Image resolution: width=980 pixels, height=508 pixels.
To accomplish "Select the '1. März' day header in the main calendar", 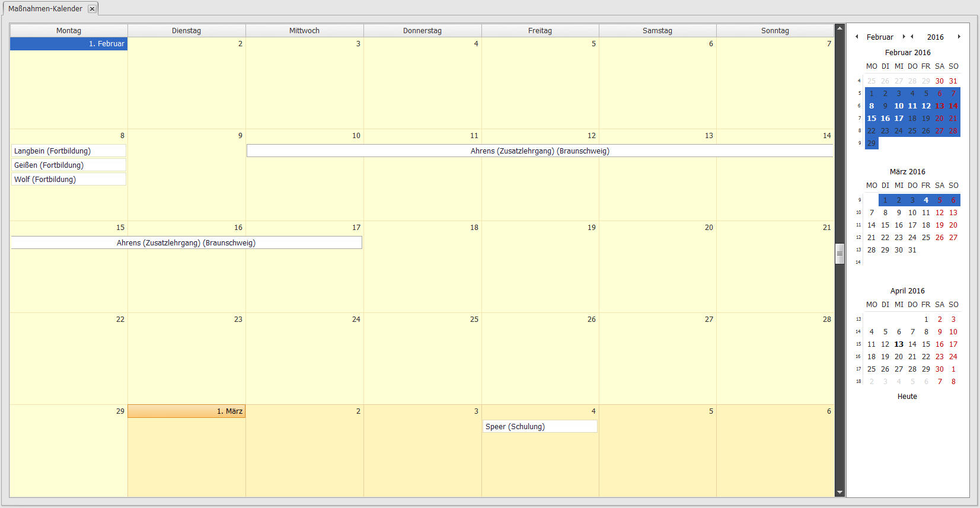I will (186, 411).
